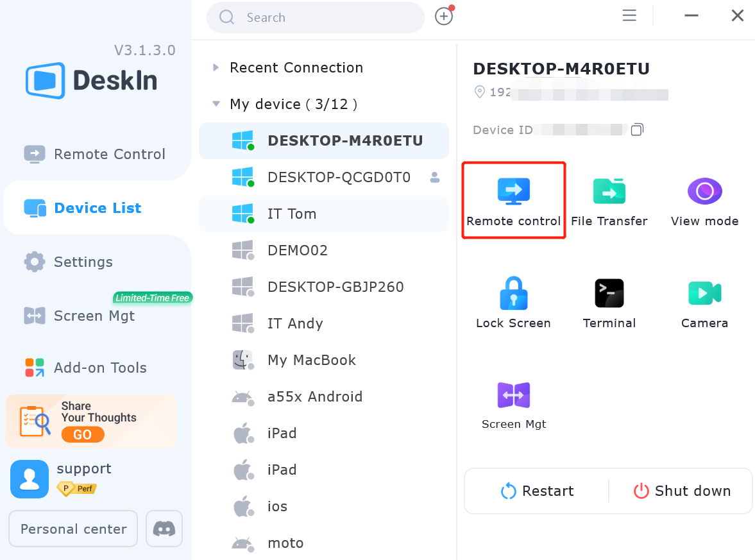The image size is (755, 560).
Task: Open Remote Control from the sidebar
Action: point(98,154)
